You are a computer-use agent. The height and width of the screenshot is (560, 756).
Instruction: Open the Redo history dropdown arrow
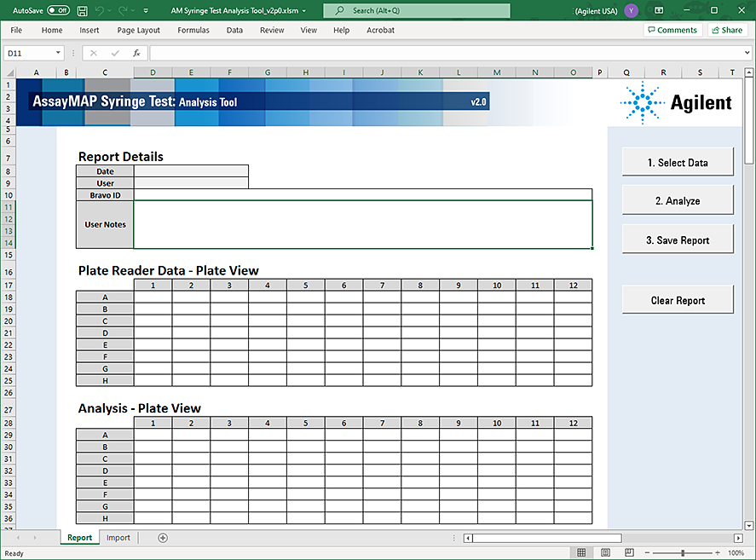click(x=133, y=10)
